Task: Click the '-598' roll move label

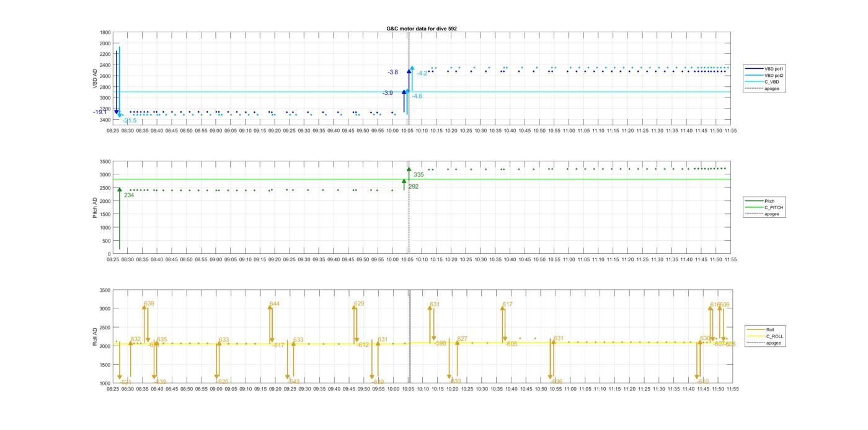Action: coord(440,343)
